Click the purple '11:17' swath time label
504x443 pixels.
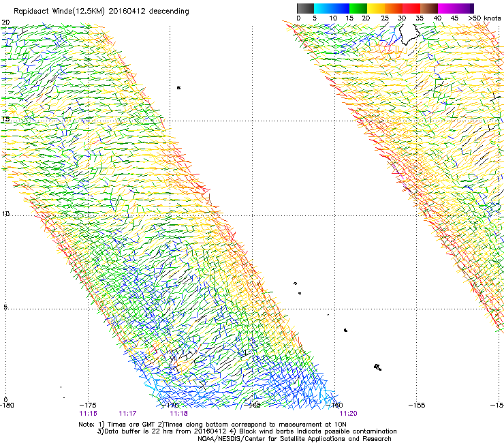(127, 414)
